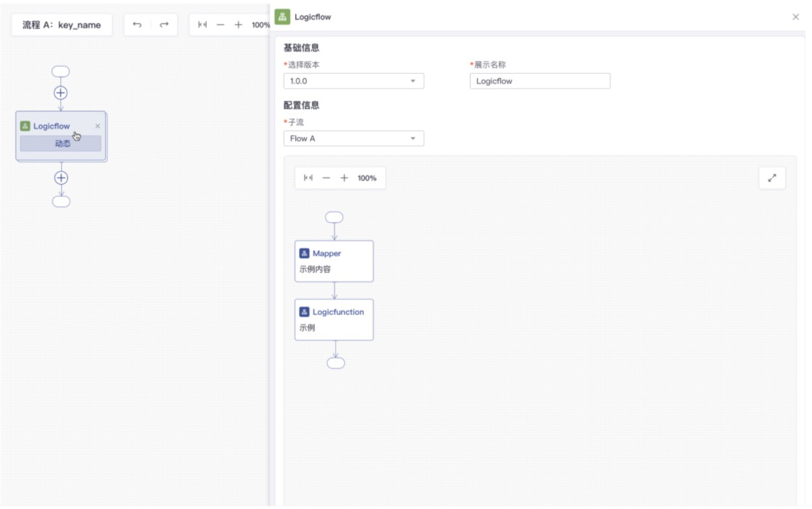Select the Logicfunction node in subflow
The width and height of the screenshot is (812, 509).
[x=334, y=319]
